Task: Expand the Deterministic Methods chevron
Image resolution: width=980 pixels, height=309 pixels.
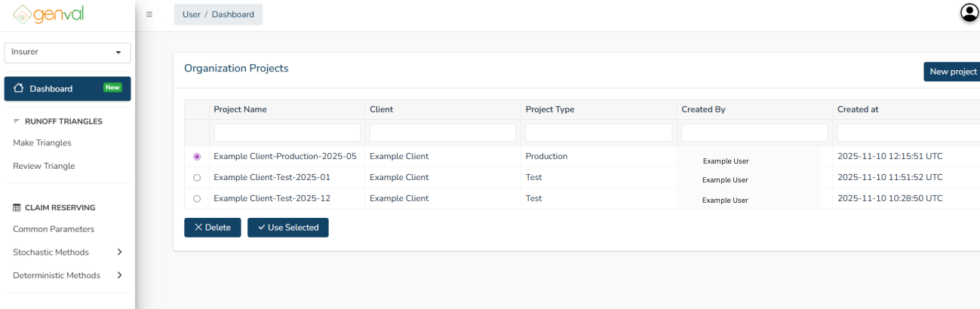Action: [119, 276]
